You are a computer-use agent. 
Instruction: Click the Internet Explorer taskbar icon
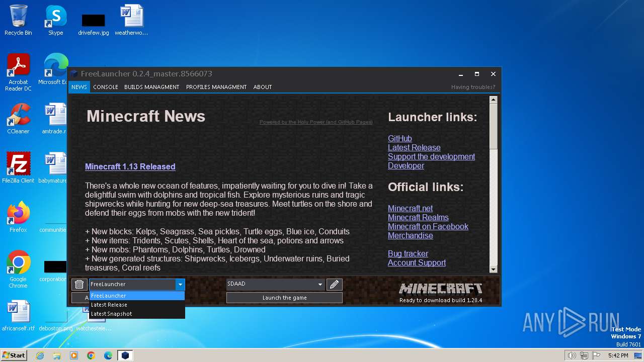40,355
